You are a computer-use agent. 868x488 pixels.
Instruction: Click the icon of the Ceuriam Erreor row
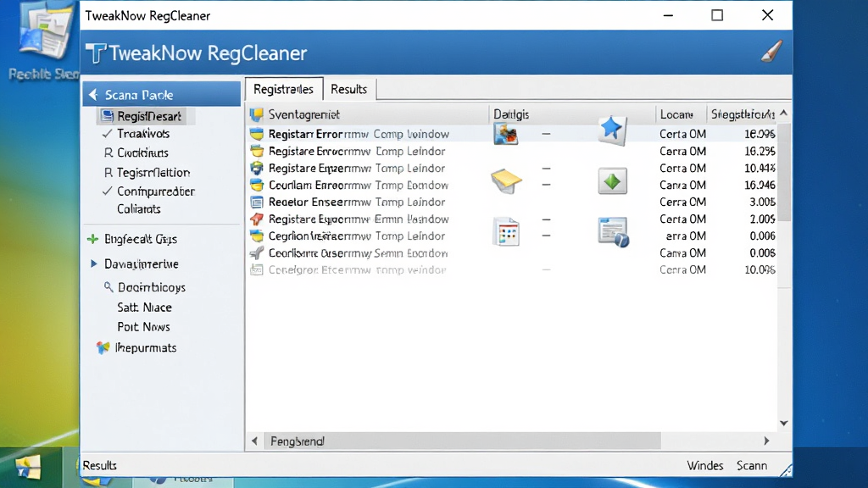click(x=256, y=185)
